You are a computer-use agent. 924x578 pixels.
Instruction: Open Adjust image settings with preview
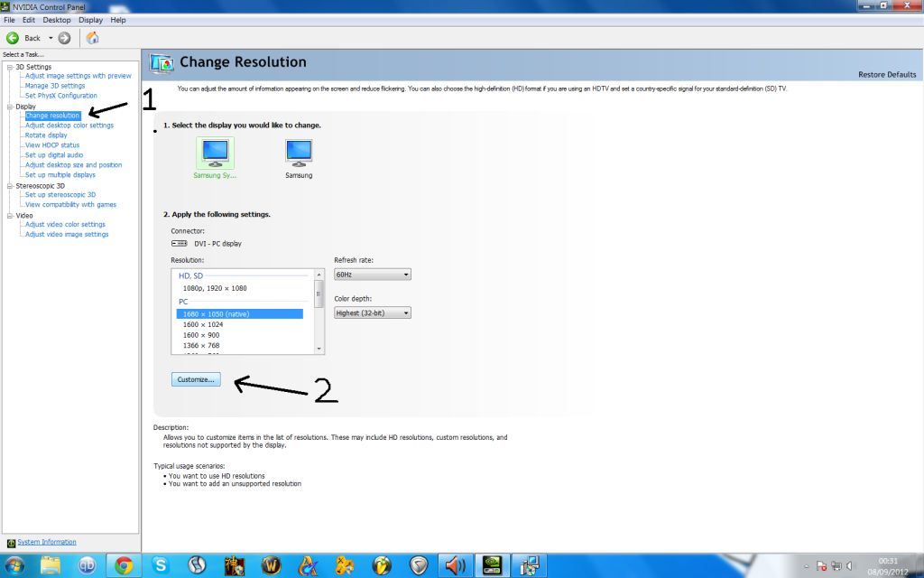79,76
